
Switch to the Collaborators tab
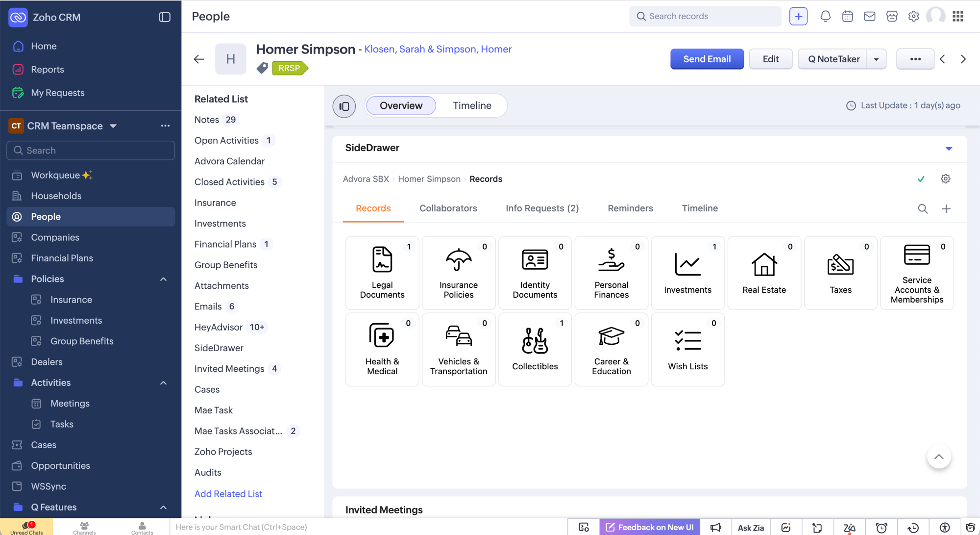pos(448,208)
